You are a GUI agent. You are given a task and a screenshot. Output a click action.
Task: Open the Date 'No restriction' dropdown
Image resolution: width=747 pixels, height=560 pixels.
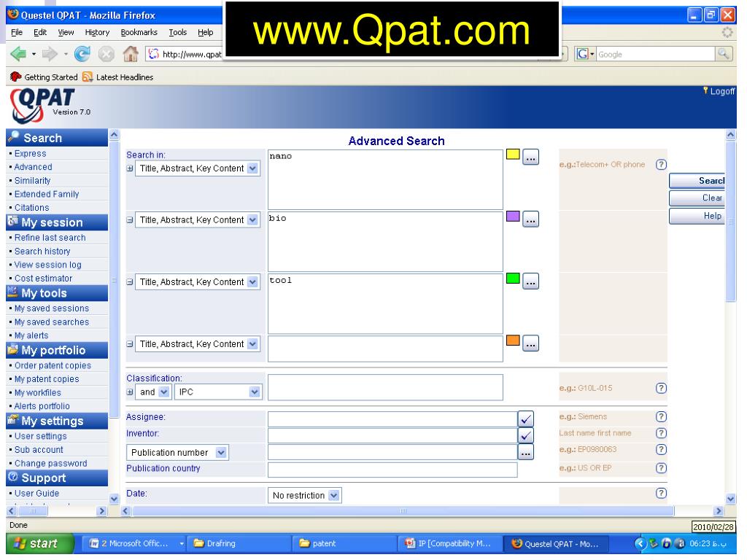304,495
